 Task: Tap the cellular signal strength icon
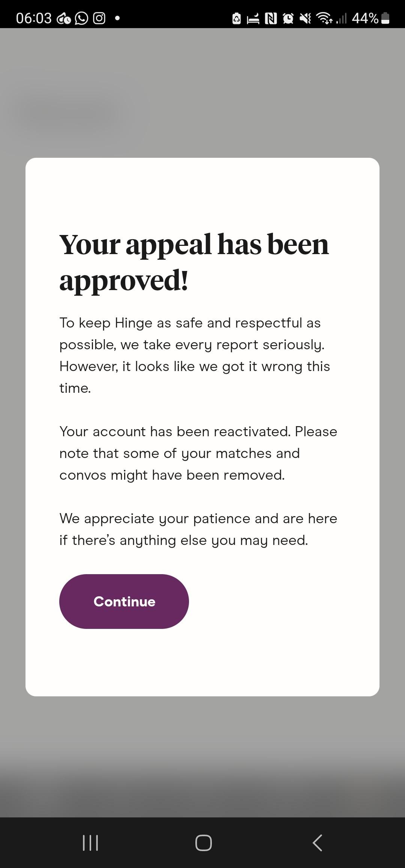pos(341,18)
